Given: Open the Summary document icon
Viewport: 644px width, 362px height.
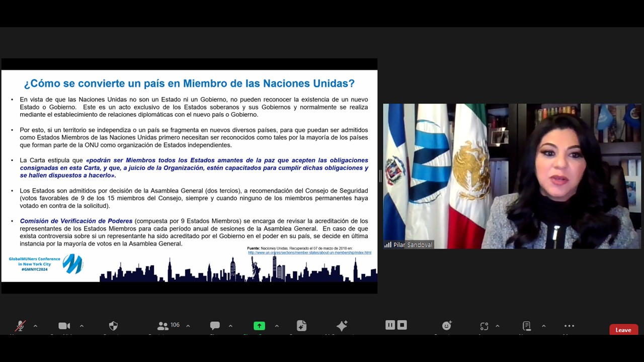Looking at the screenshot, I should coord(301,326).
